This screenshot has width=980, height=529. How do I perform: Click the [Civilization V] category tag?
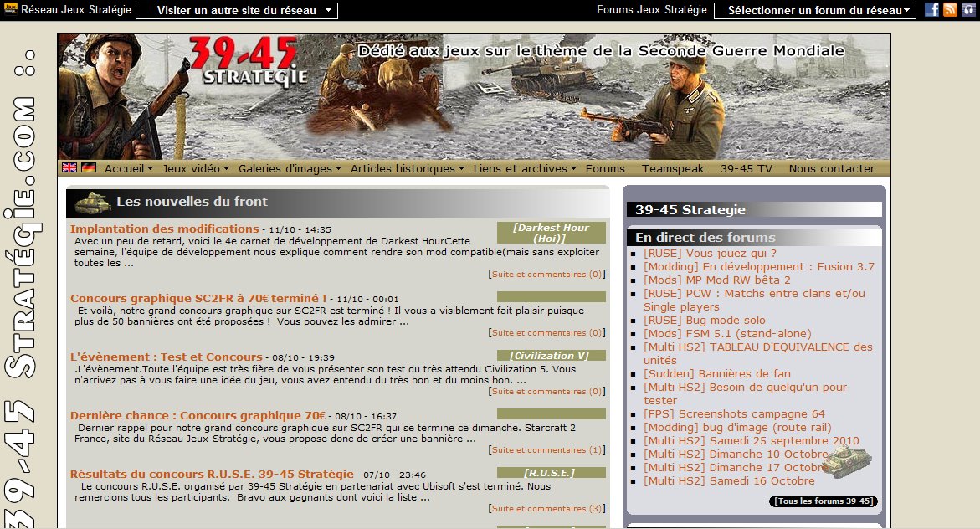tap(551, 356)
